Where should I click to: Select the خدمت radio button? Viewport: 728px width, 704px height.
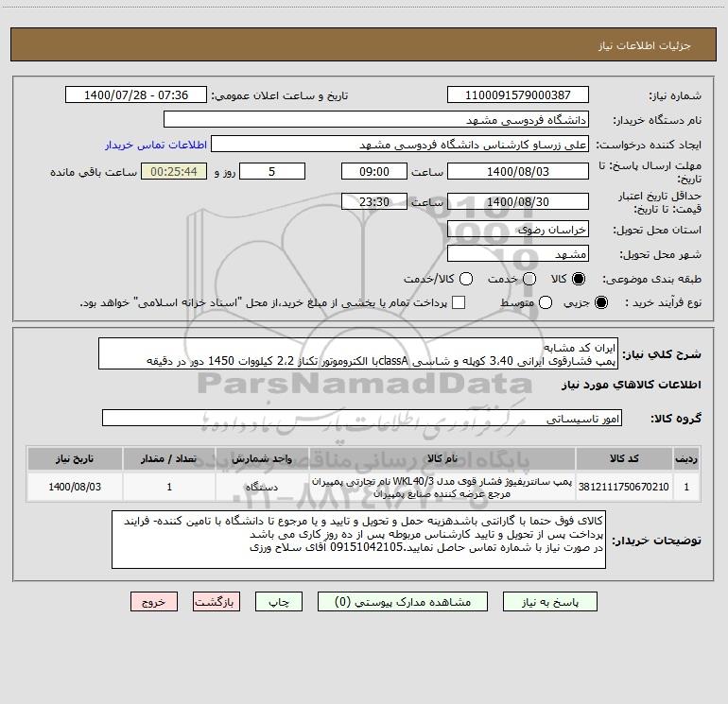click(x=529, y=279)
